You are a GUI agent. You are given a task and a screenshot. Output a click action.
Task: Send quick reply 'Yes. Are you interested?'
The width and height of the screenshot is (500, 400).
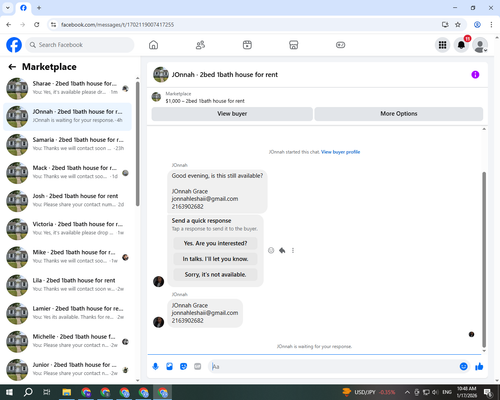(x=215, y=243)
